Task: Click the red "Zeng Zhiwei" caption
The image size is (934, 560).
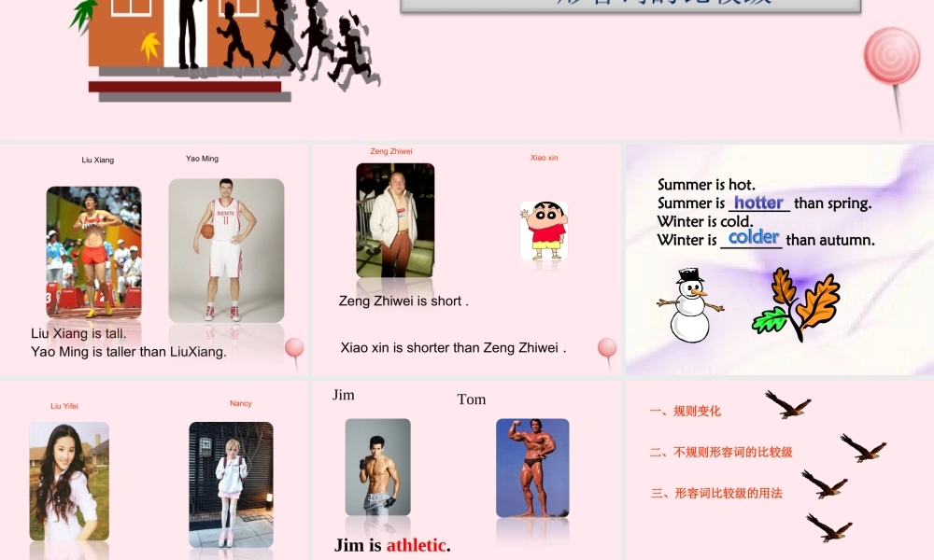Action: 391,151
